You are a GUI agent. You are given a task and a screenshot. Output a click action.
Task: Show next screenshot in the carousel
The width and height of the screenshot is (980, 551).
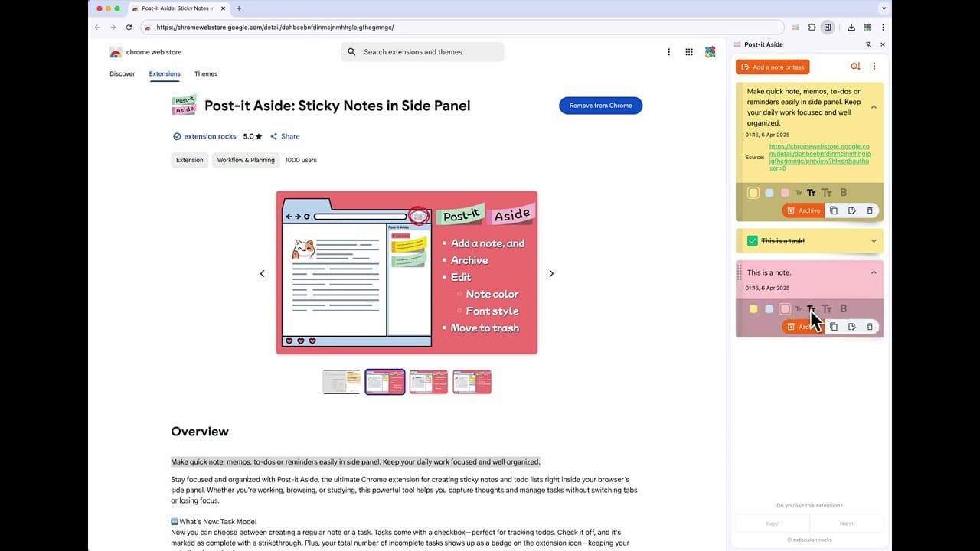click(x=551, y=273)
